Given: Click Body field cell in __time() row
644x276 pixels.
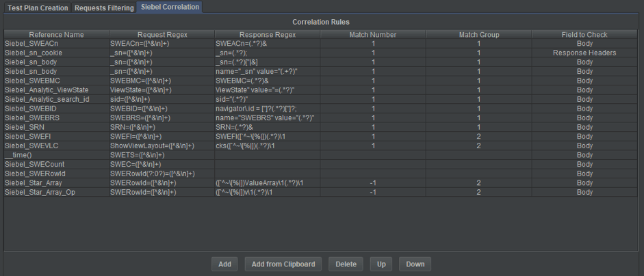Looking at the screenshot, I should [x=584, y=155].
